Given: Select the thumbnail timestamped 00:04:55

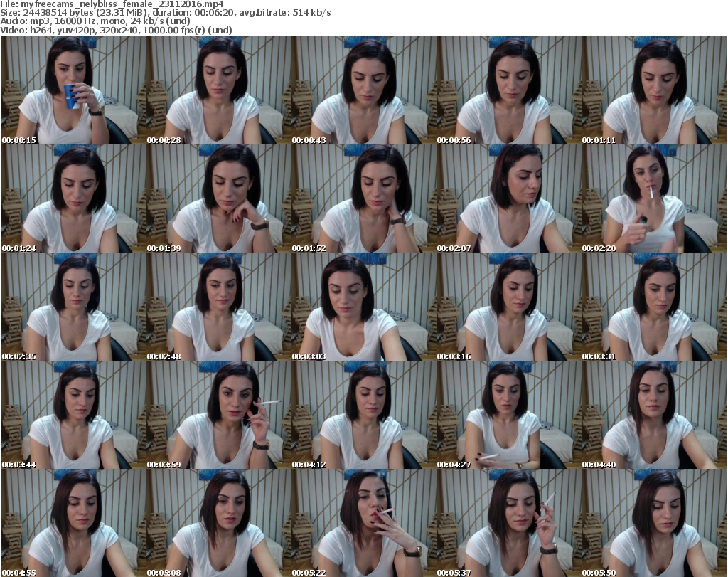Looking at the screenshot, I should 74,523.
